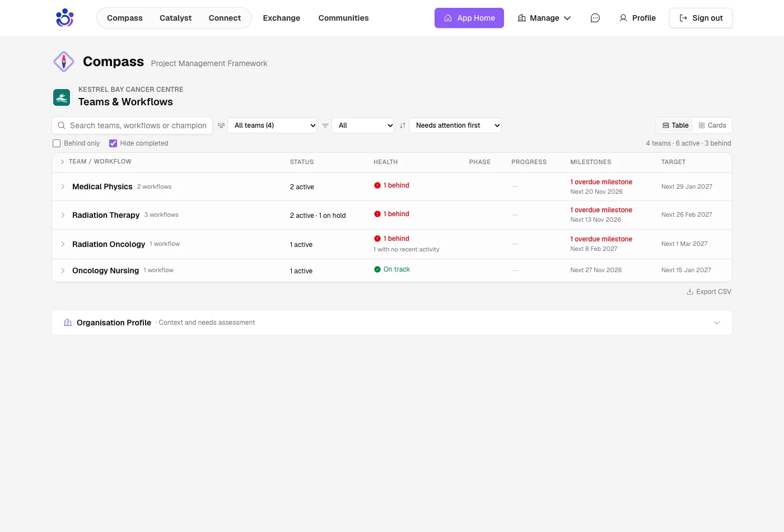
Task: Go to the Compass tab
Action: [x=125, y=18]
